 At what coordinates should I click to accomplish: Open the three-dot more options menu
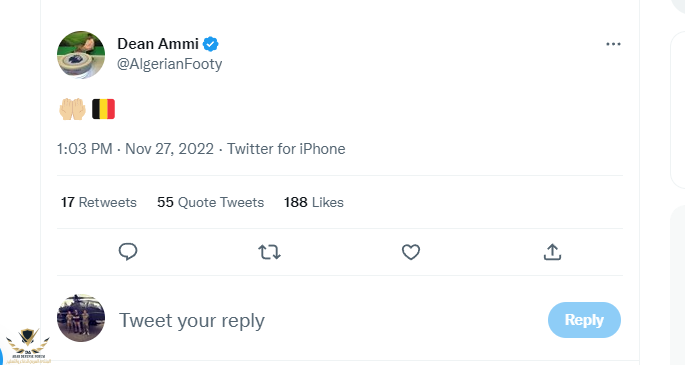click(613, 44)
